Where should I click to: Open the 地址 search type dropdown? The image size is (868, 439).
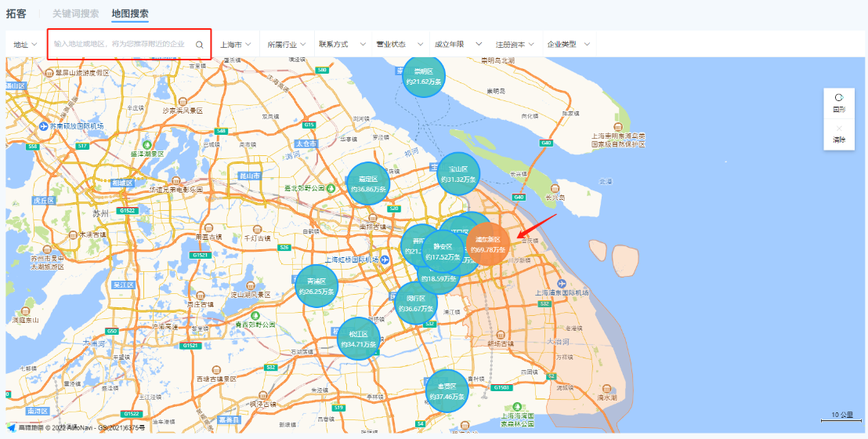26,45
